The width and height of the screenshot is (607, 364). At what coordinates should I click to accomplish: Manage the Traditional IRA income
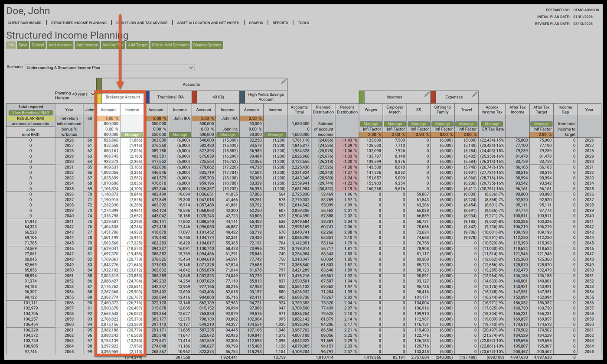(179, 135)
